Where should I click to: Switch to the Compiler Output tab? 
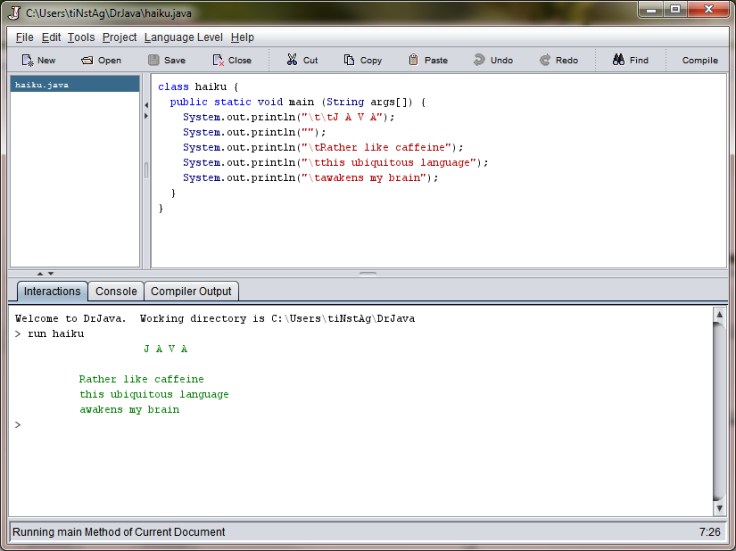(191, 291)
